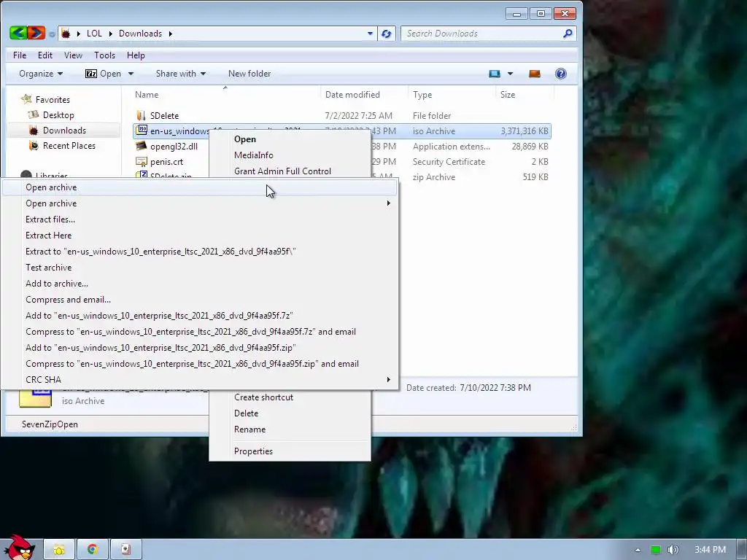
Task: Open the Angry Birds start button
Action: click(x=19, y=547)
